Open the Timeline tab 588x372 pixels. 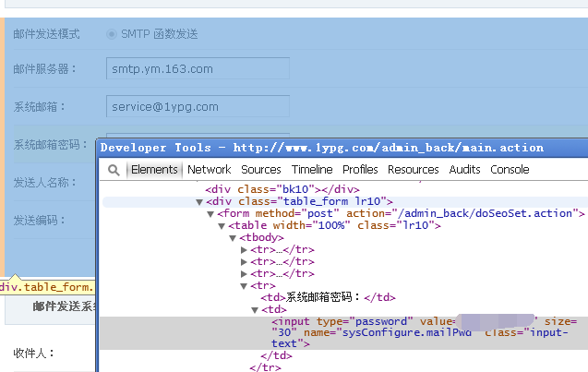[312, 170]
